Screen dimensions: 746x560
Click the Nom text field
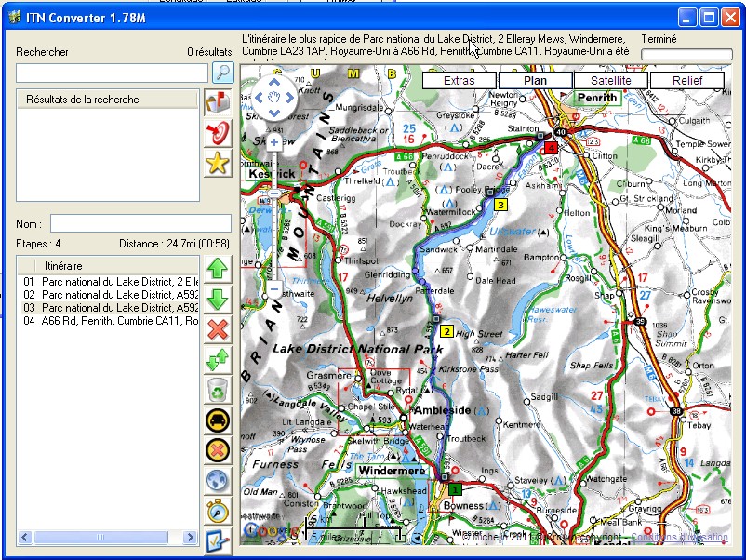[x=140, y=223]
